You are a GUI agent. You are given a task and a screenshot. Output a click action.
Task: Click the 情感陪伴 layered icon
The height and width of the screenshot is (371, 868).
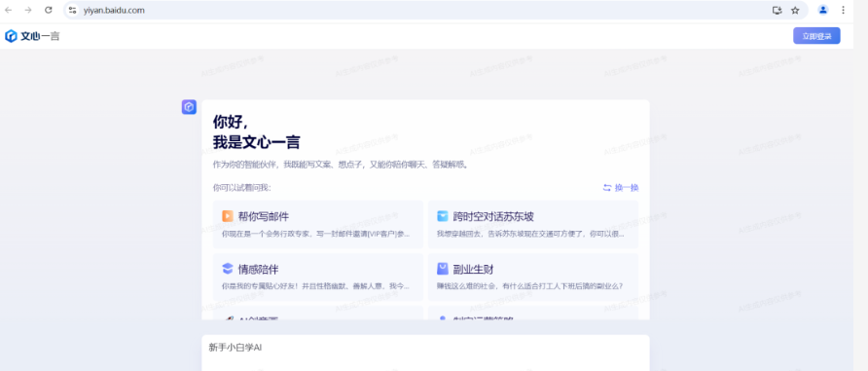point(228,269)
